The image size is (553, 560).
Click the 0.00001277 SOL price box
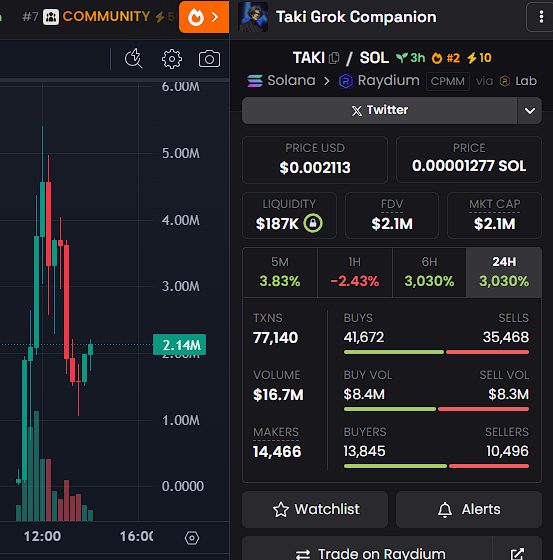(x=469, y=160)
